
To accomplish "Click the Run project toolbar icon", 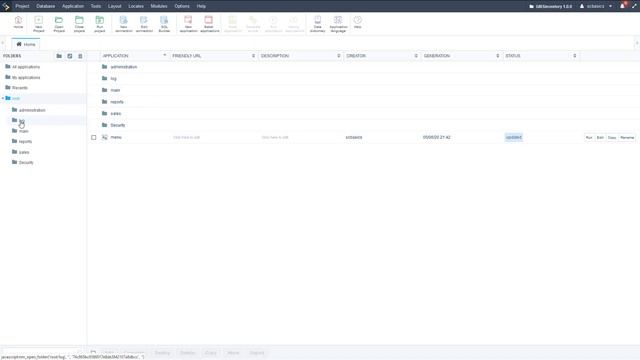I will 100,24.
